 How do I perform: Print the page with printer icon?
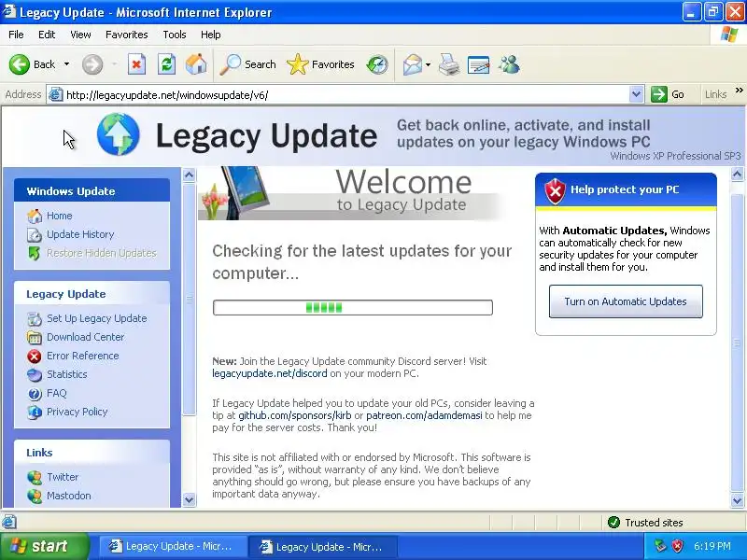point(449,64)
